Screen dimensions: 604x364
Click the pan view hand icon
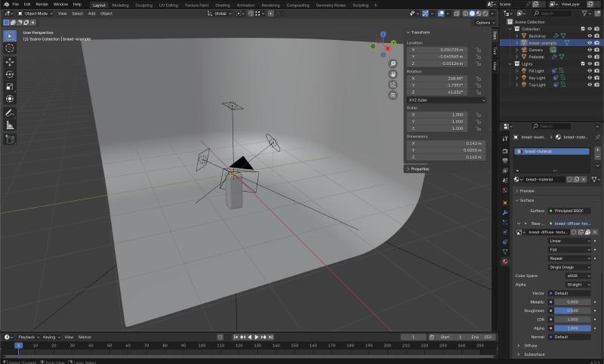[x=393, y=74]
